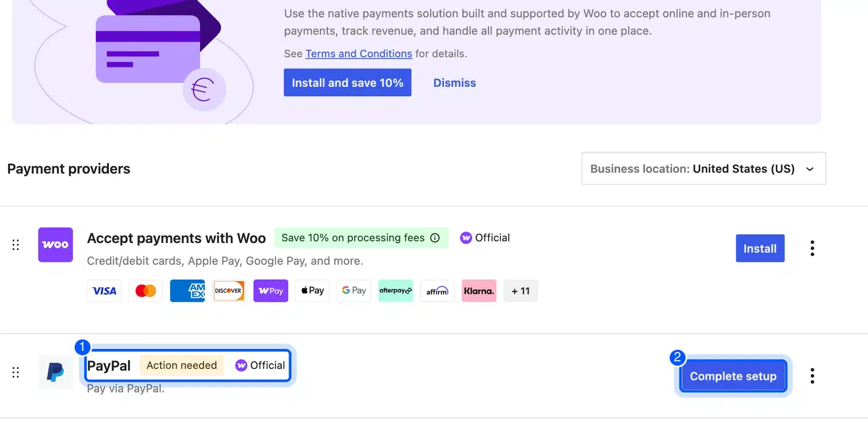Open the three-dot menu for PayPal

click(x=813, y=376)
